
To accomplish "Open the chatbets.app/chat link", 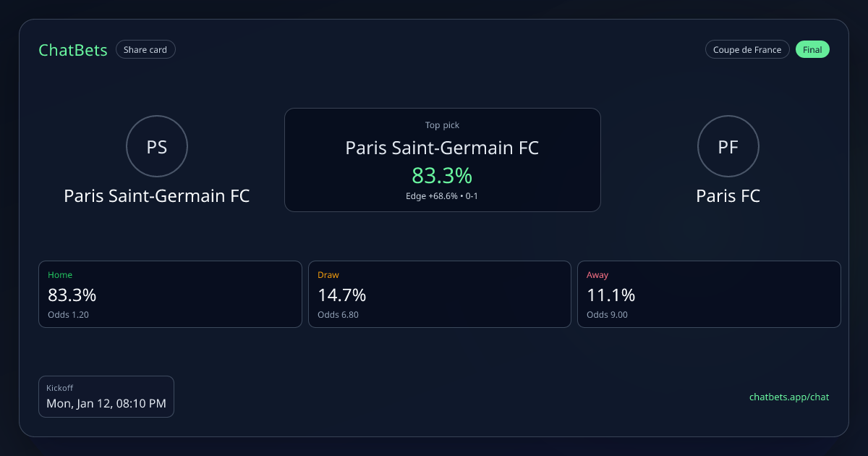I will [789, 397].
